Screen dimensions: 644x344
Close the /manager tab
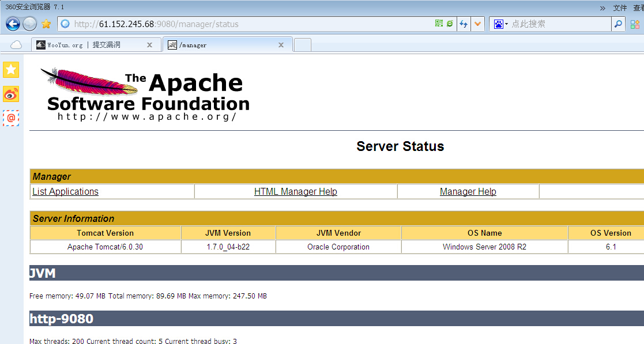point(281,45)
